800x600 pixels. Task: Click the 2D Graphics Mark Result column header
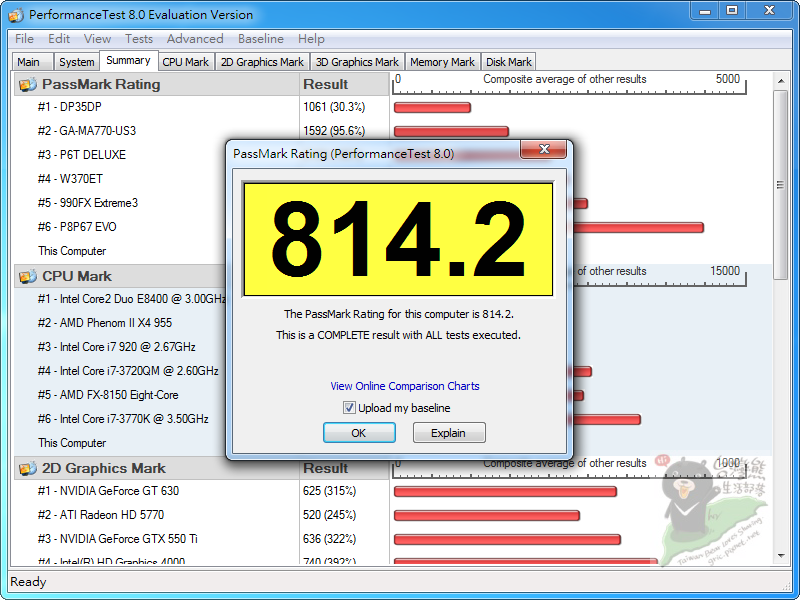tap(344, 468)
